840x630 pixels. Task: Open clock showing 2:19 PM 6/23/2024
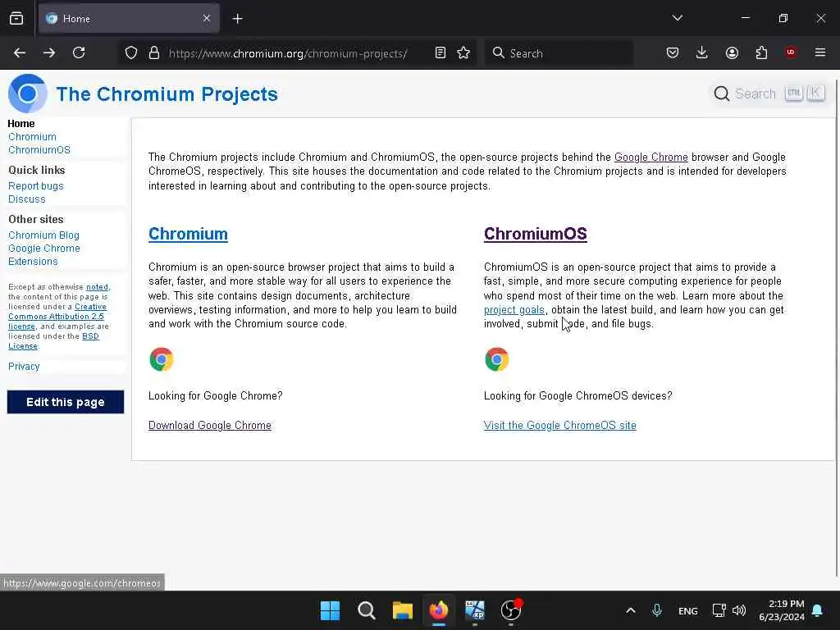pos(782,610)
